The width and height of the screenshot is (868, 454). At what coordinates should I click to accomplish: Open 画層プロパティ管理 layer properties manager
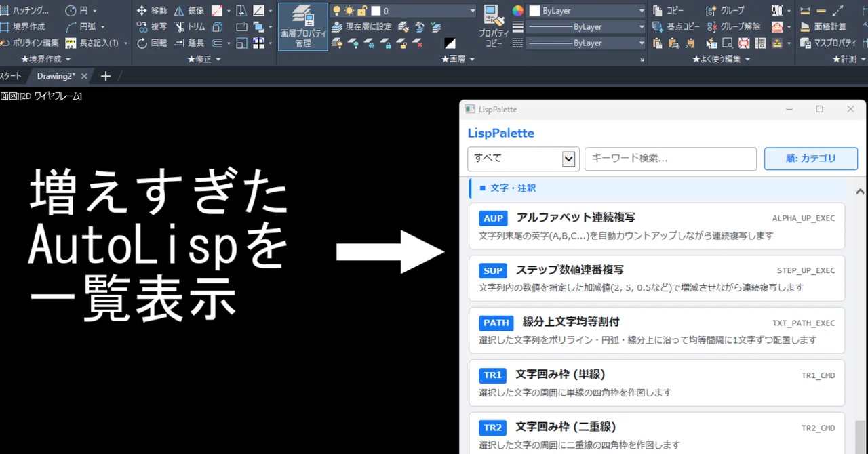click(303, 26)
